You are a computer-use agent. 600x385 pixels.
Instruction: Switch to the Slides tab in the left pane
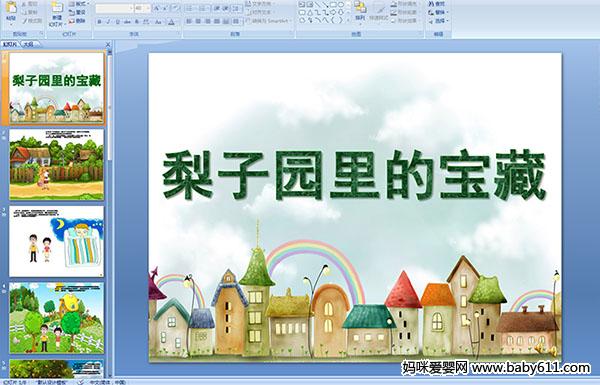click(x=10, y=44)
